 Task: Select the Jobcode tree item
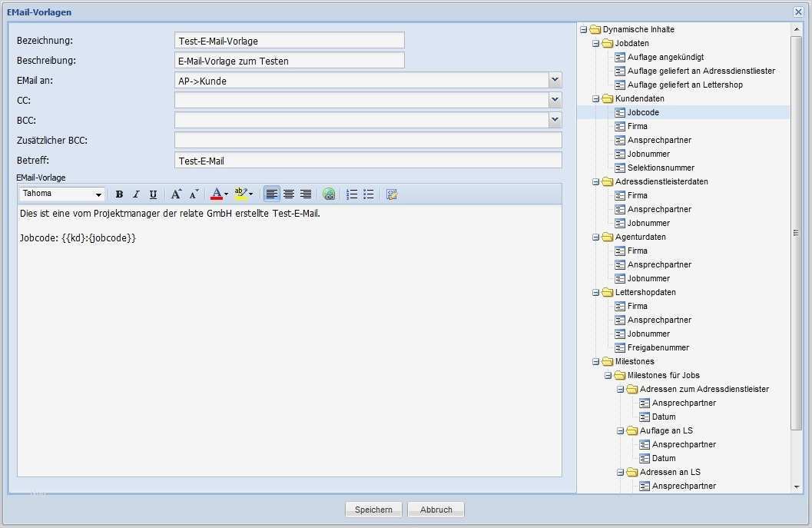tap(643, 112)
